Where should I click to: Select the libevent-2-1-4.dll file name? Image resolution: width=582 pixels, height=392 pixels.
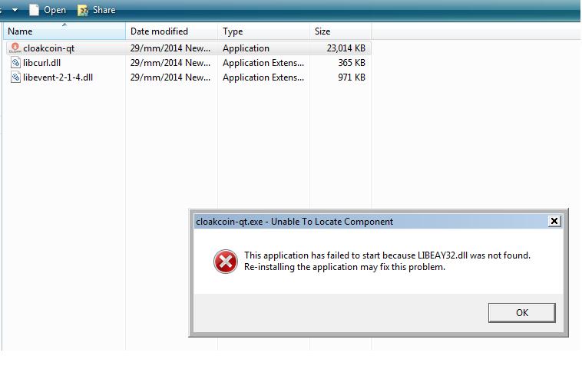[58, 77]
